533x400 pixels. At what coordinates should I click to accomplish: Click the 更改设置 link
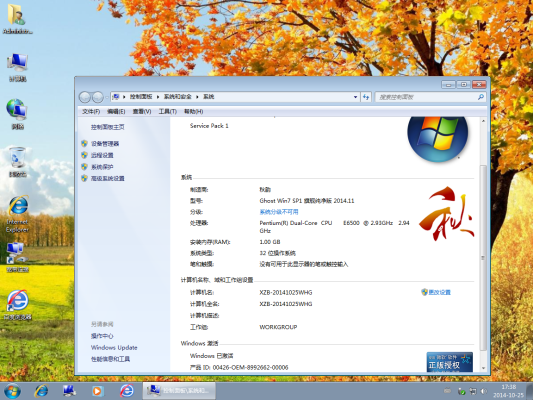[439, 292]
